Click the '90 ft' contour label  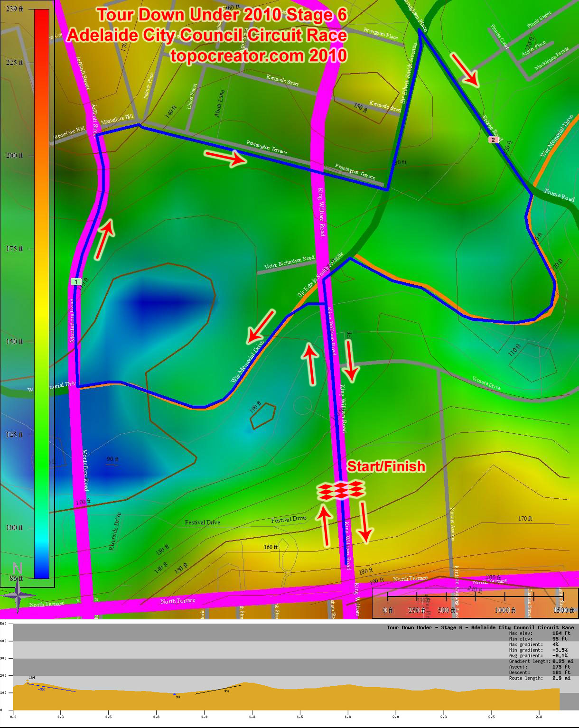click(x=112, y=459)
